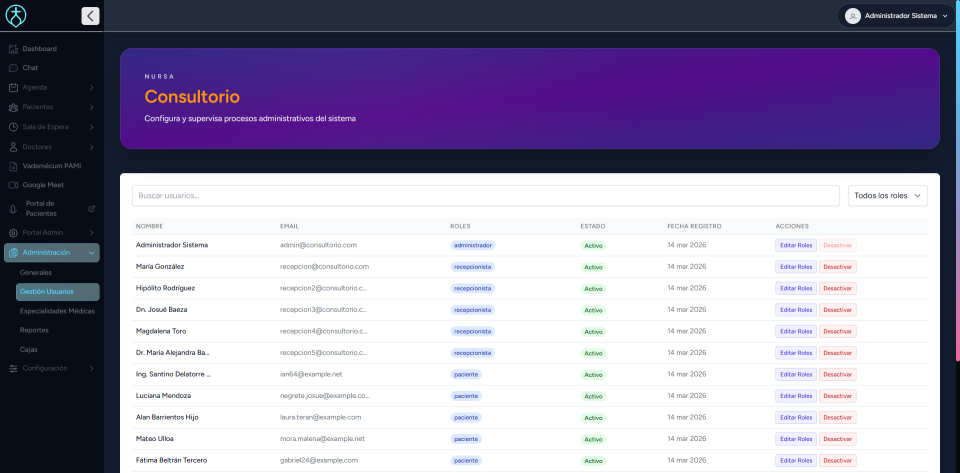Viewport: 960px width, 473px height.
Task: Go to Especialidades Médicas page
Action: click(57, 311)
